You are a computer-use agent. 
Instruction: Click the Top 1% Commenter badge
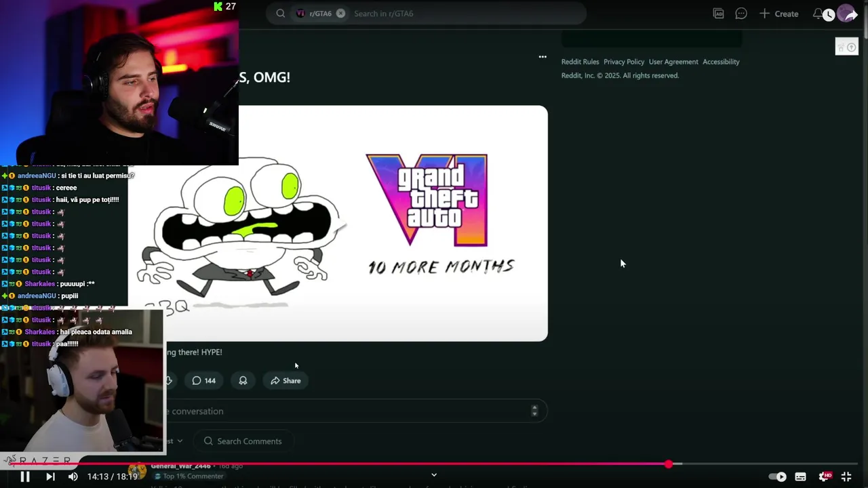[x=189, y=476]
